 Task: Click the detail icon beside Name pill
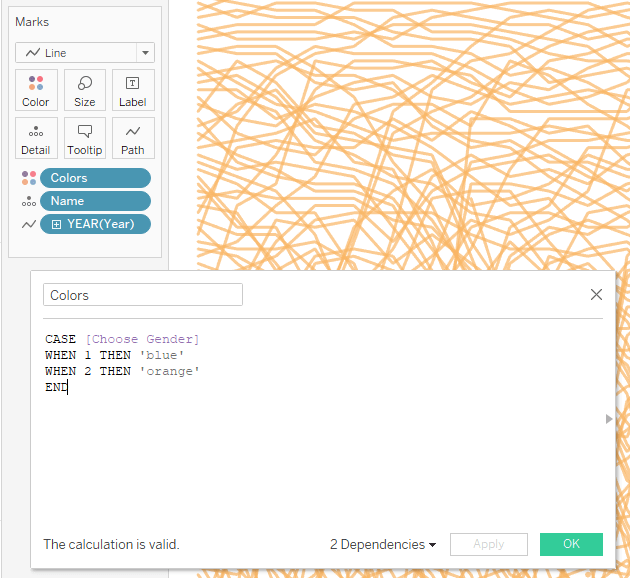tap(28, 202)
